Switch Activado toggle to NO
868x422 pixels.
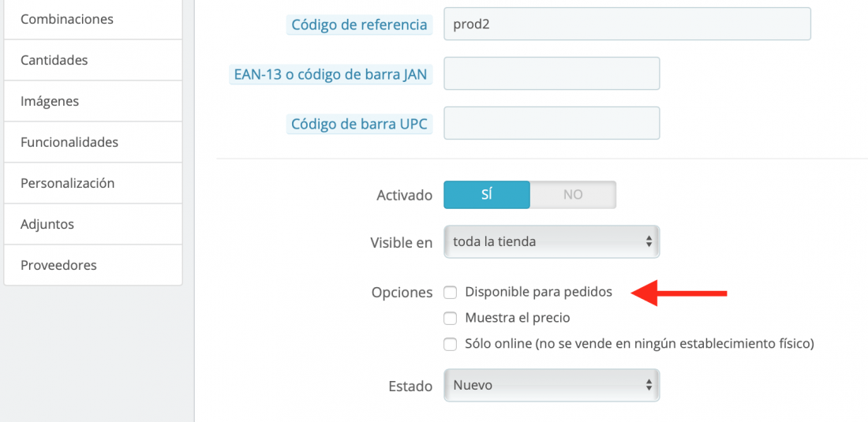coord(573,195)
